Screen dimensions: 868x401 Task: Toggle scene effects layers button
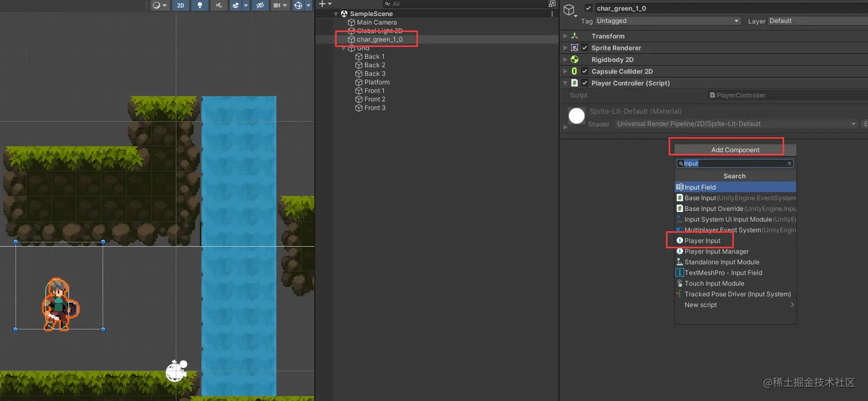pos(235,5)
